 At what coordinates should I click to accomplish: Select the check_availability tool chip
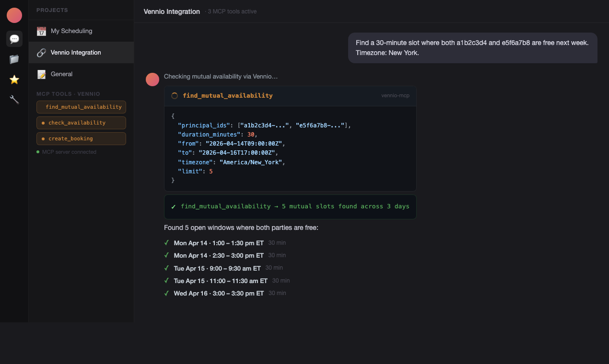click(81, 123)
